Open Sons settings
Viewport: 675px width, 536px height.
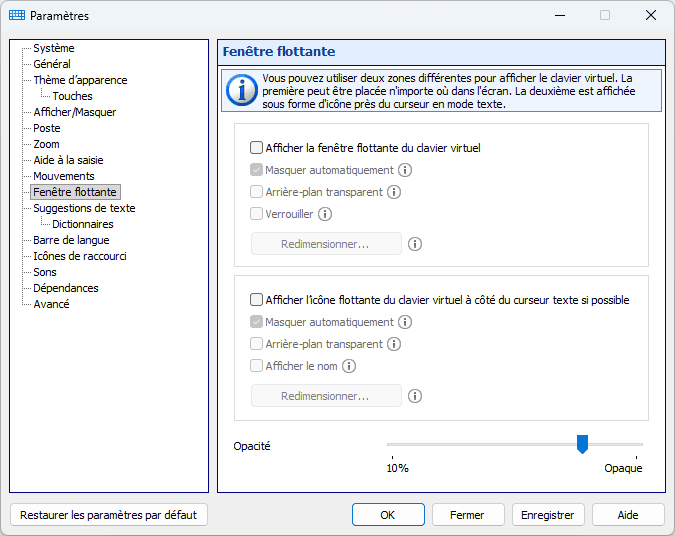[45, 272]
